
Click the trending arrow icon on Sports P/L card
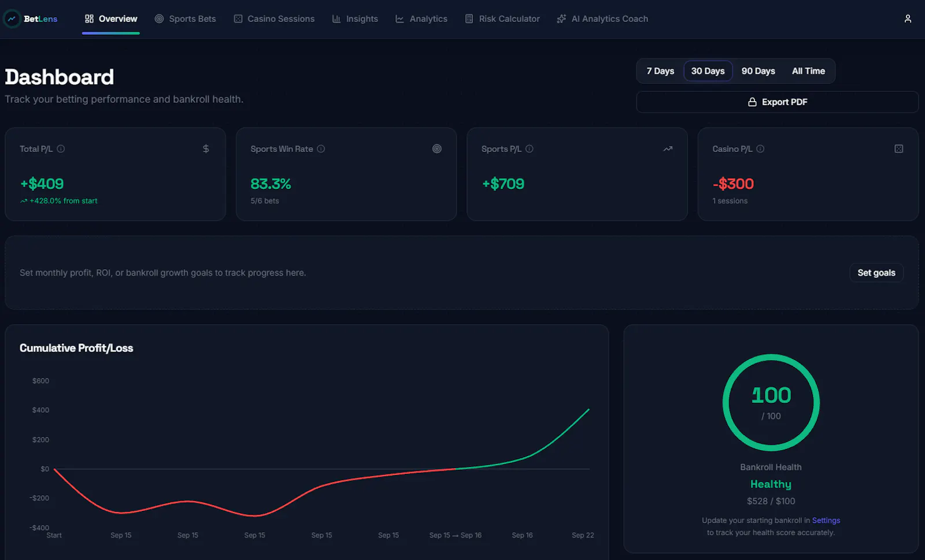(668, 149)
